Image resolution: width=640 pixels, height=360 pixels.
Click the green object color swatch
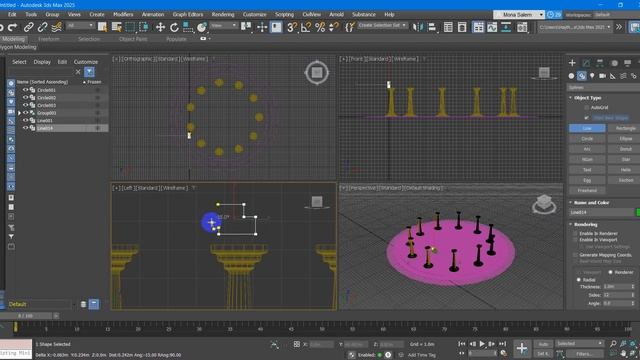638,212
